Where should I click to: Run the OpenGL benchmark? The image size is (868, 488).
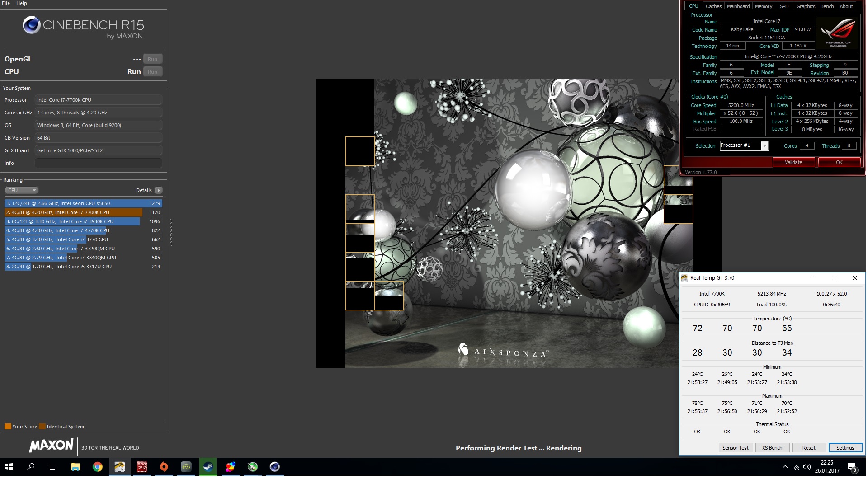click(153, 59)
